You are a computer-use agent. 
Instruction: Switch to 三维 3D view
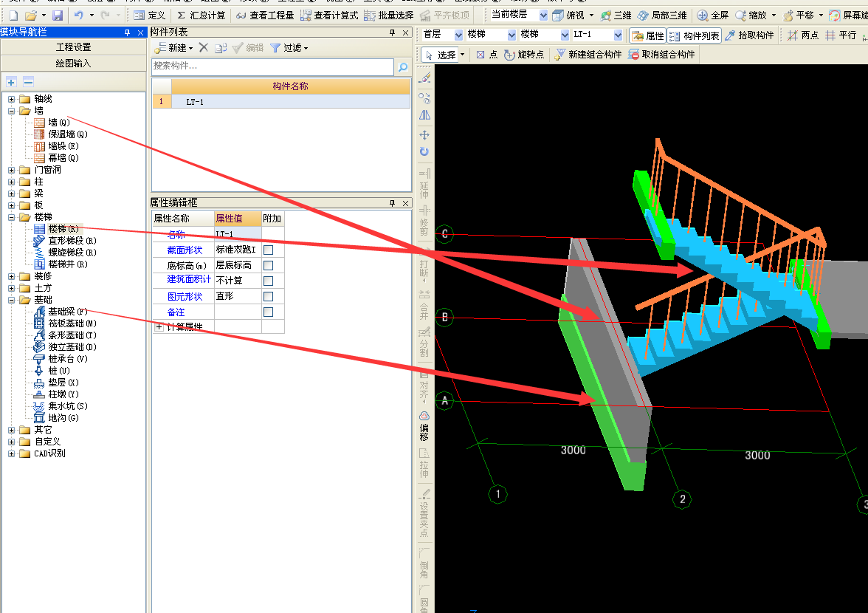[x=616, y=16]
